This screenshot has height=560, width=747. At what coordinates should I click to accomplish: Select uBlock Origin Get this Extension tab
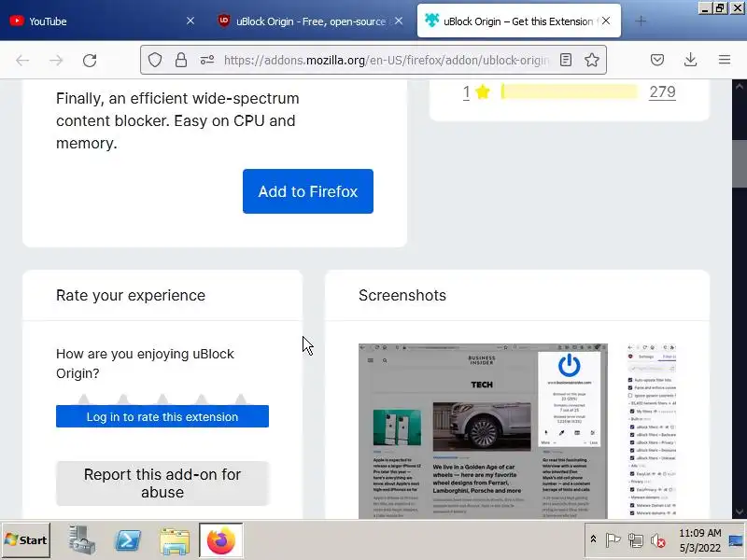(x=518, y=21)
